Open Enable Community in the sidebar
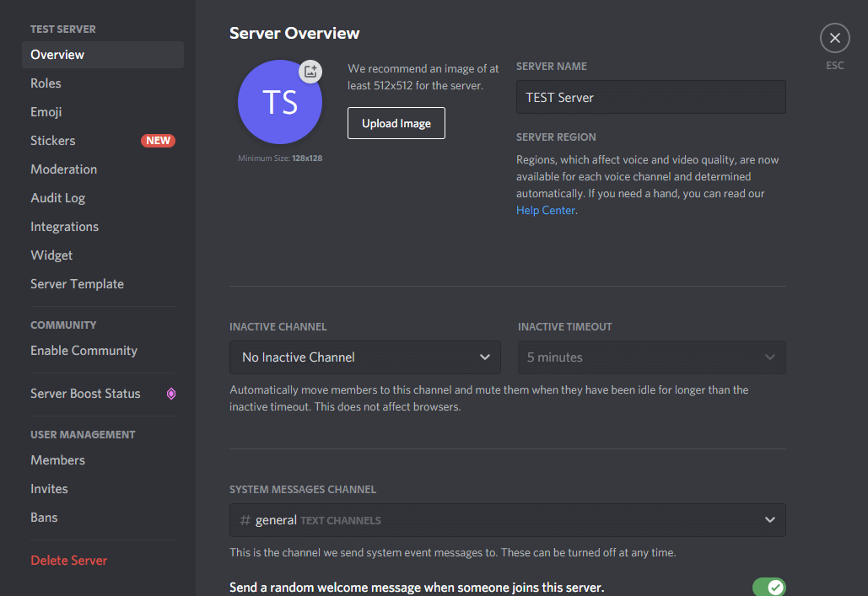The height and width of the screenshot is (596, 868). pyautogui.click(x=84, y=351)
